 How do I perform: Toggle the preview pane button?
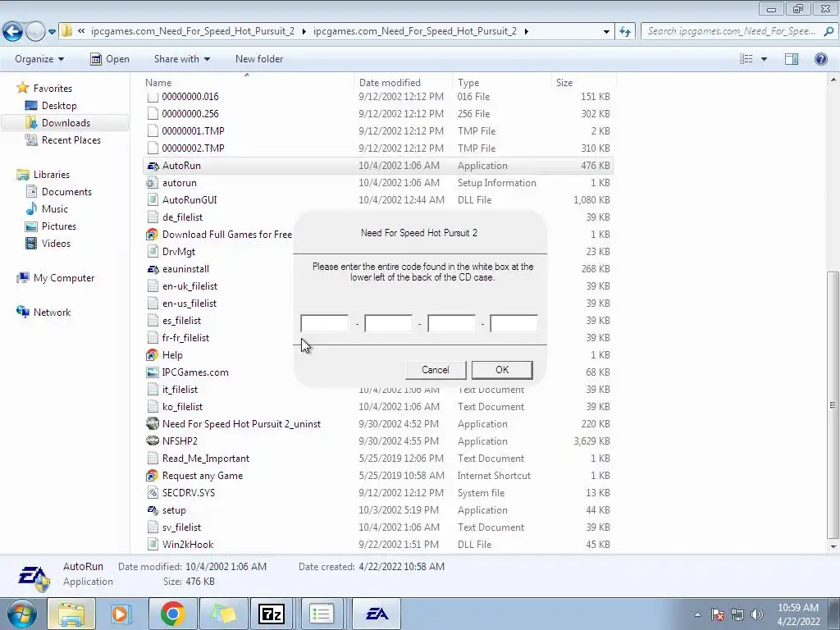click(792, 59)
